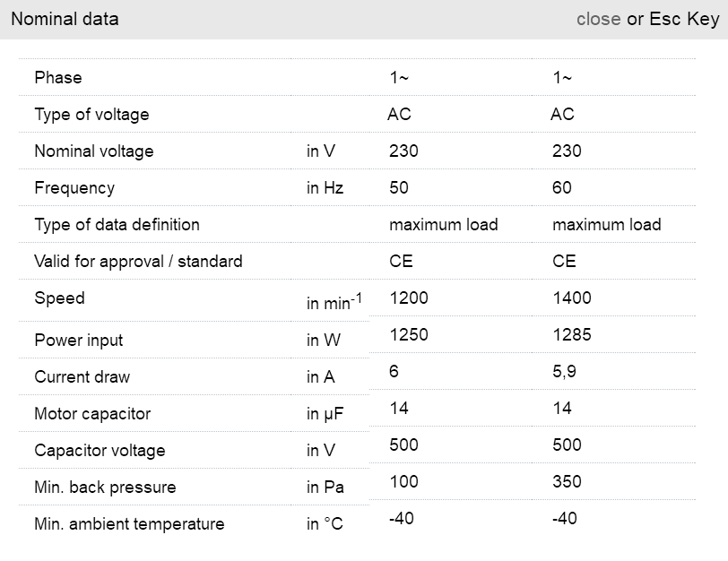Click the Motor capacitor row label
The width and height of the screenshot is (728, 561).
click(92, 414)
